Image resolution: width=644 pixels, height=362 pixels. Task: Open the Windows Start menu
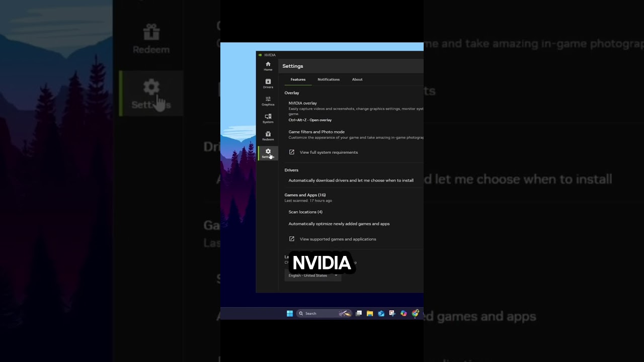[x=290, y=313]
